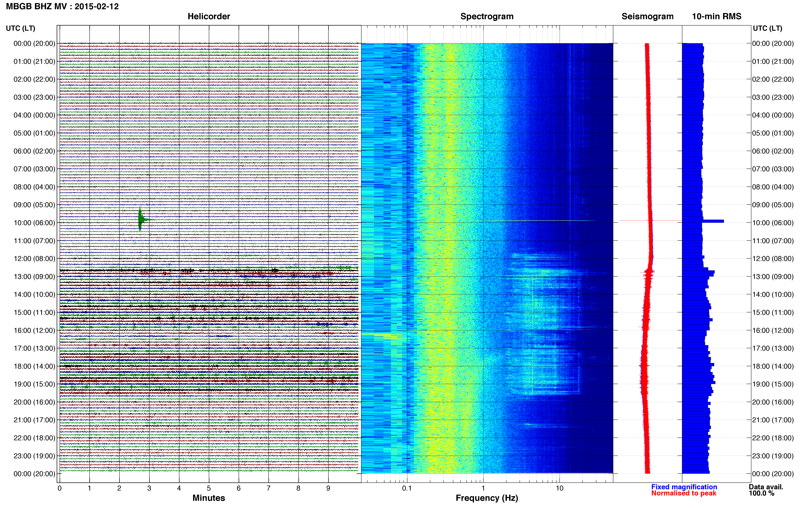Click the left 'UTC (LT)' axis label
This screenshot has height=508, width=812.
click(21, 28)
